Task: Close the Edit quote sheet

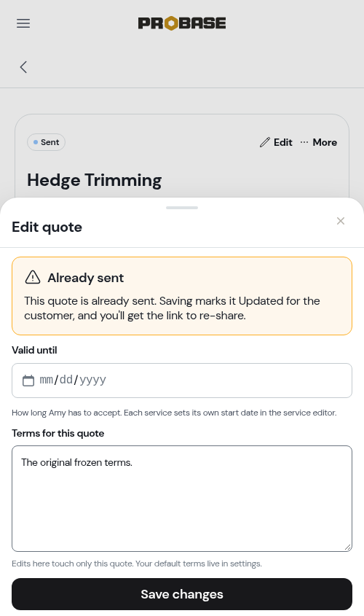Action: point(341,221)
